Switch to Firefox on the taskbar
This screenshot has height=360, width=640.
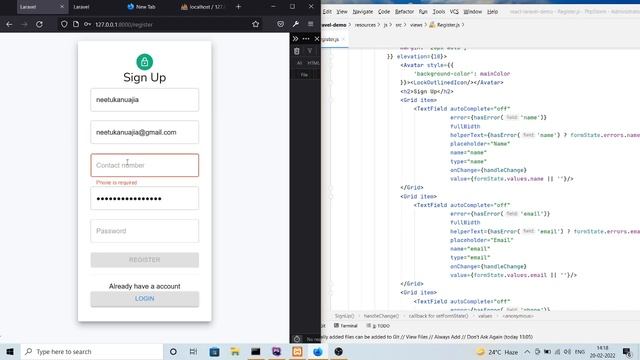coord(318,351)
